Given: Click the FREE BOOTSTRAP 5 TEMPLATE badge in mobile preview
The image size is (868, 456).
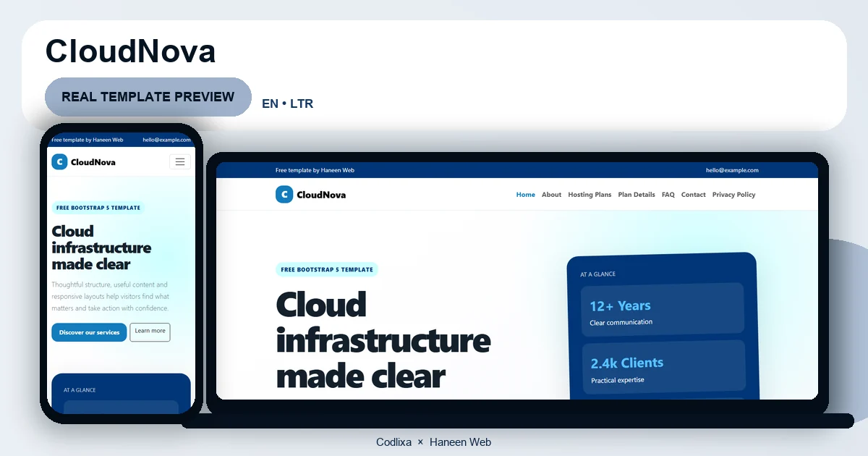Looking at the screenshot, I should [x=98, y=208].
